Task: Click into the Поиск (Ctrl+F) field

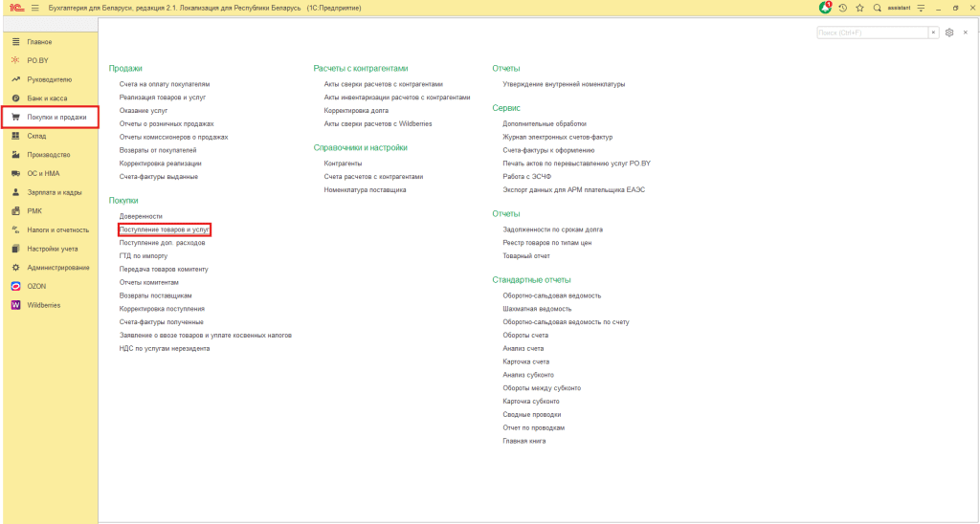Action: point(873,33)
